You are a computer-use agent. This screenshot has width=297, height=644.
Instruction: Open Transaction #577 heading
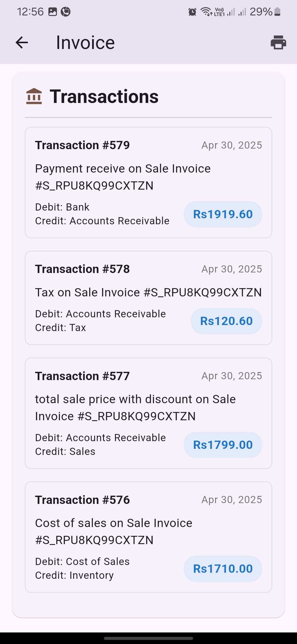coord(82,376)
